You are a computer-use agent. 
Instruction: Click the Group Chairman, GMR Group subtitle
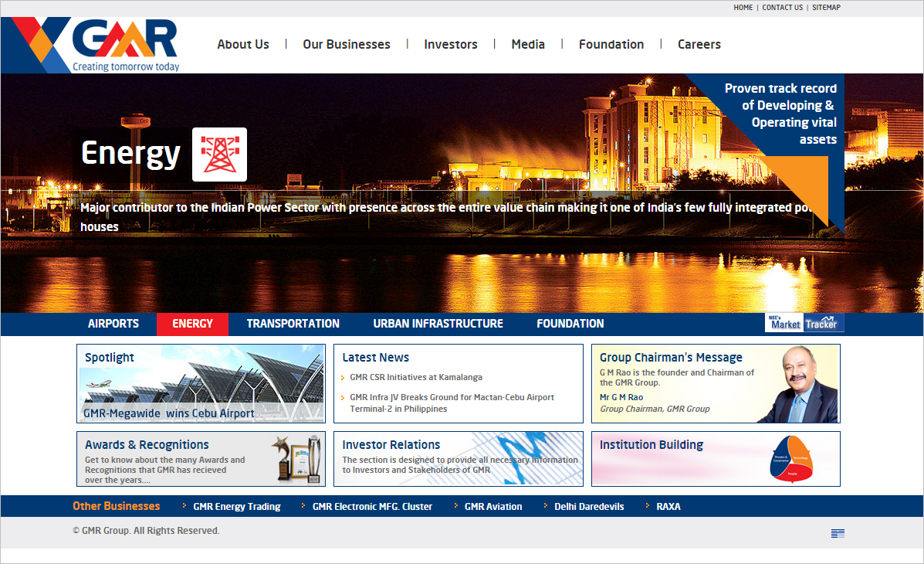[654, 409]
